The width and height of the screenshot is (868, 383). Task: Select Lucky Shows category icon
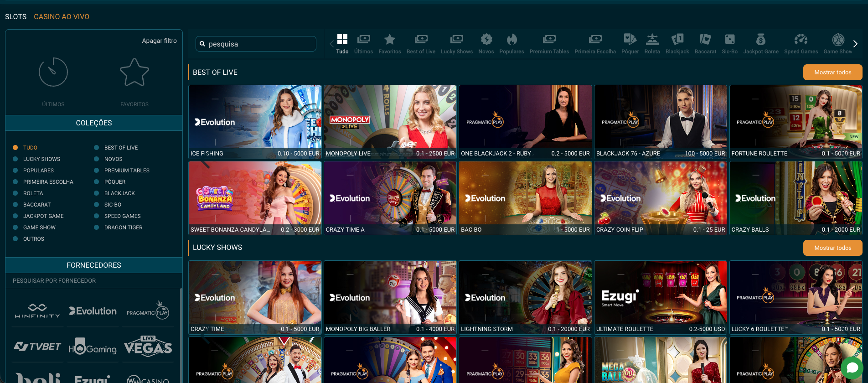(457, 39)
